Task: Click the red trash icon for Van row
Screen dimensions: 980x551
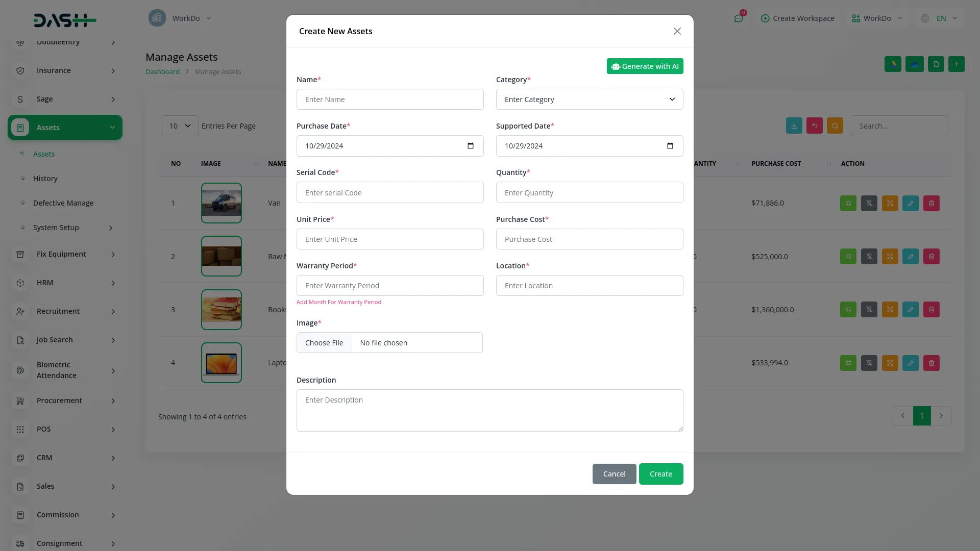Action: (931, 203)
